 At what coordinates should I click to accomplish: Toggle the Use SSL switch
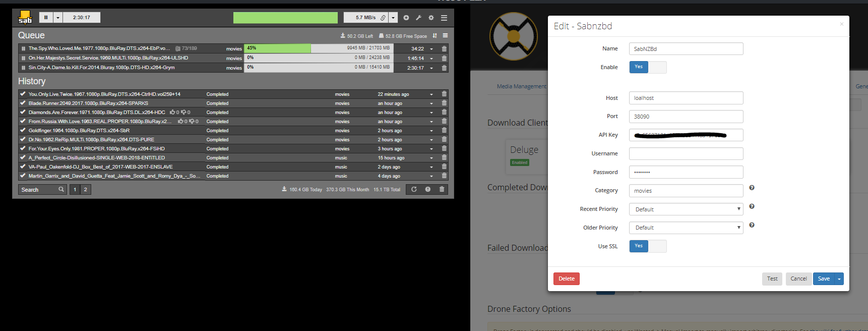pos(648,246)
